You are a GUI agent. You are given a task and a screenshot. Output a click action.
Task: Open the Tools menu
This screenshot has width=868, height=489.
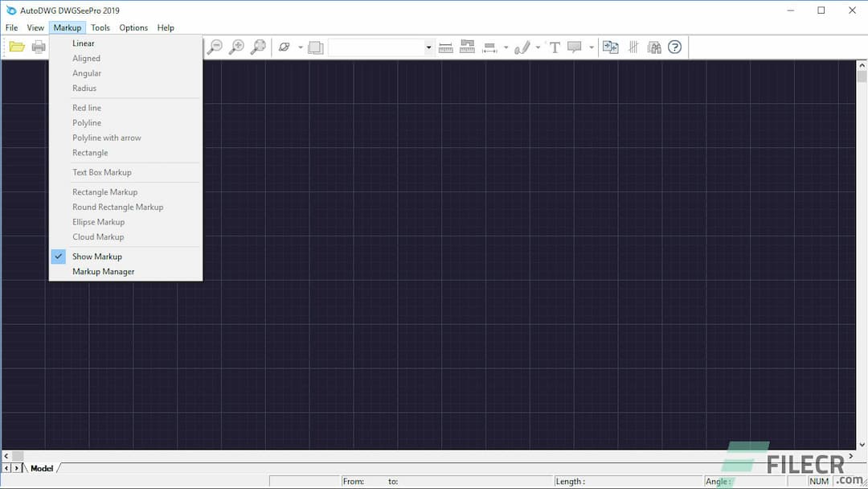point(100,27)
